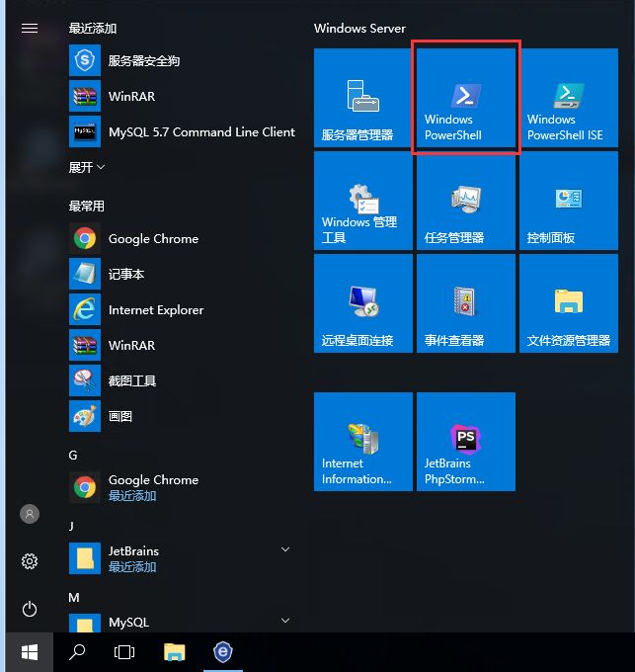Launch the 任务管理器 tile

[x=466, y=201]
